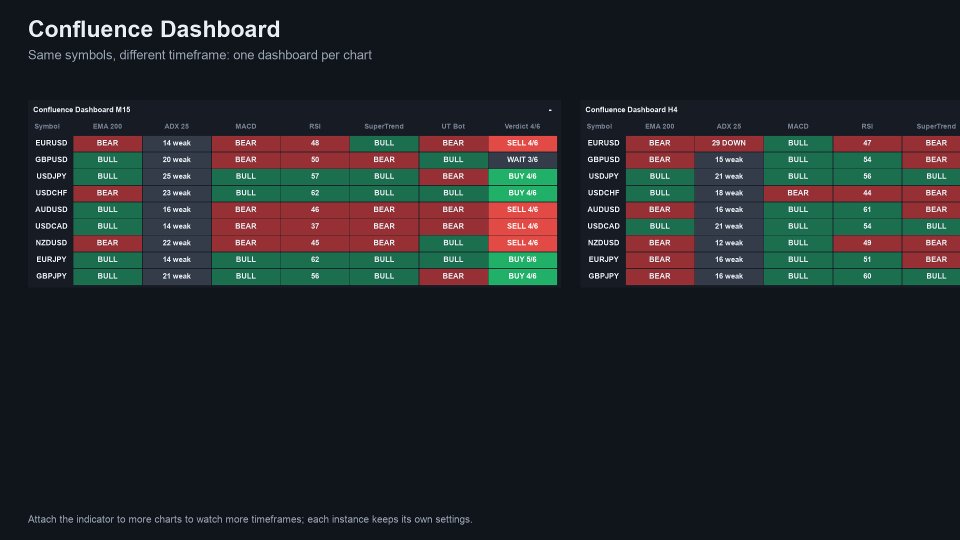The height and width of the screenshot is (540, 960).
Task: Select the MACD header in M15 dashboard
Action: tap(246, 126)
